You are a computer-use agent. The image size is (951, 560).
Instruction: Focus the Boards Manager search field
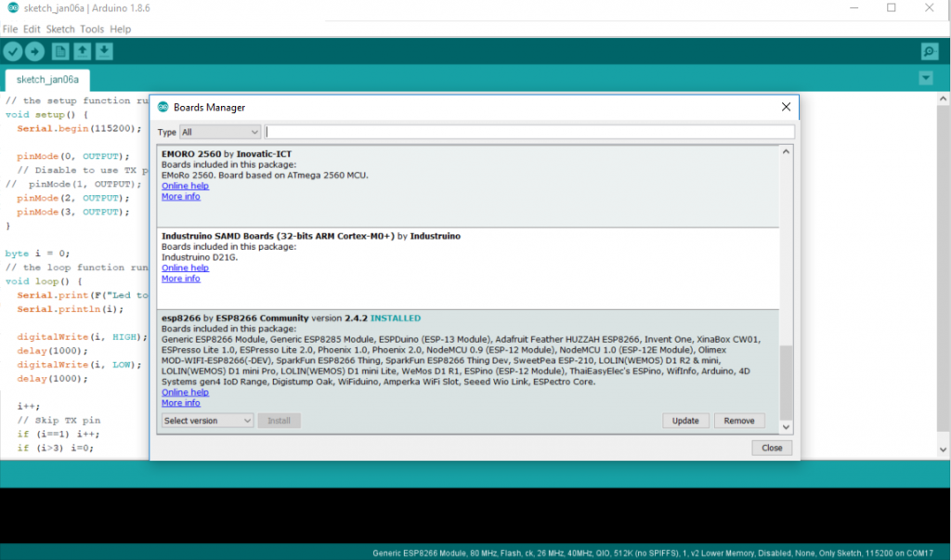(529, 132)
